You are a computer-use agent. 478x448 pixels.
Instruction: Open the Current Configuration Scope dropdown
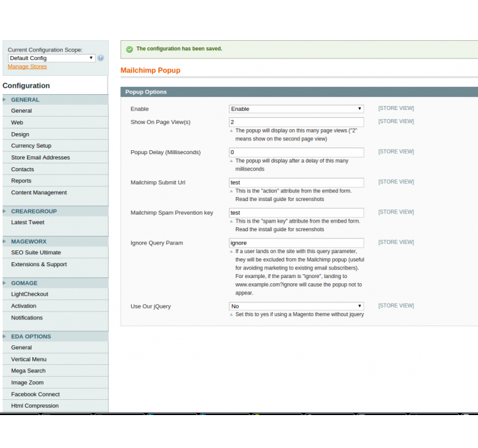pos(51,58)
